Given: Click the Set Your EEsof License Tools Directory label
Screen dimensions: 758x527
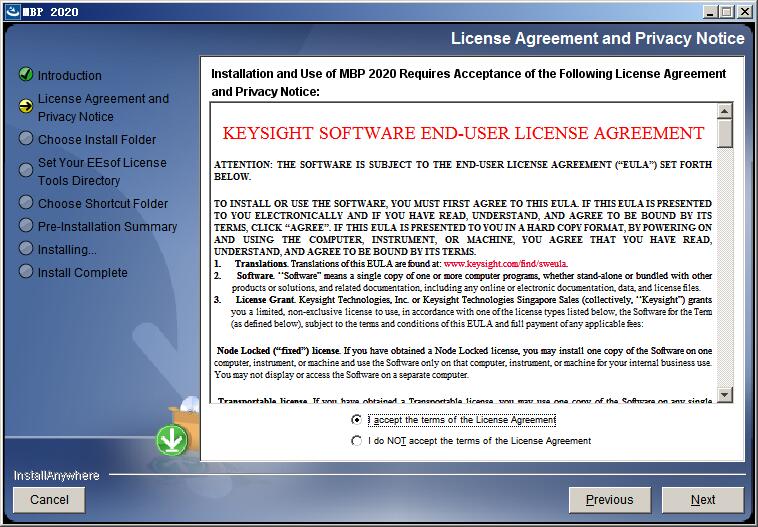Looking at the screenshot, I should (x=102, y=172).
